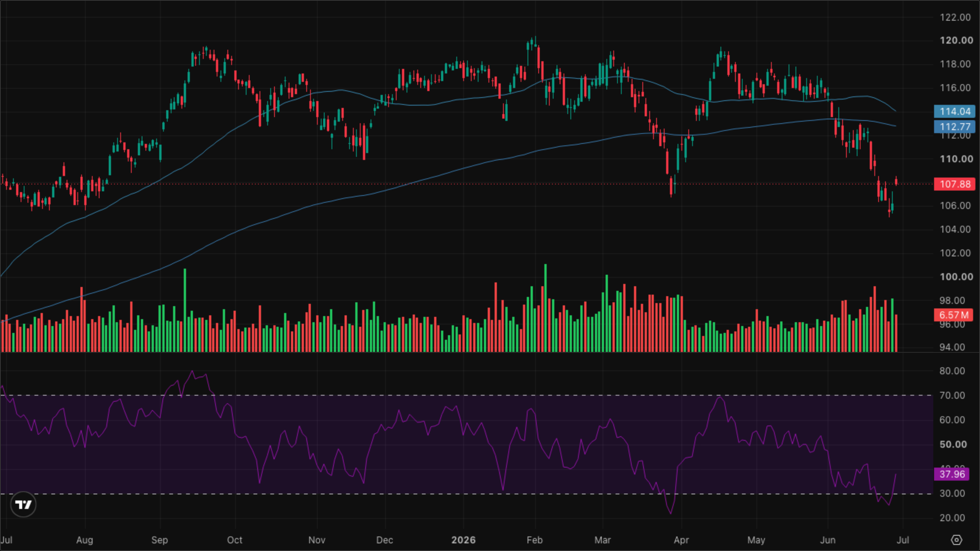Click the Jul label near right edge
The width and height of the screenshot is (980, 551).
pyautogui.click(x=903, y=540)
